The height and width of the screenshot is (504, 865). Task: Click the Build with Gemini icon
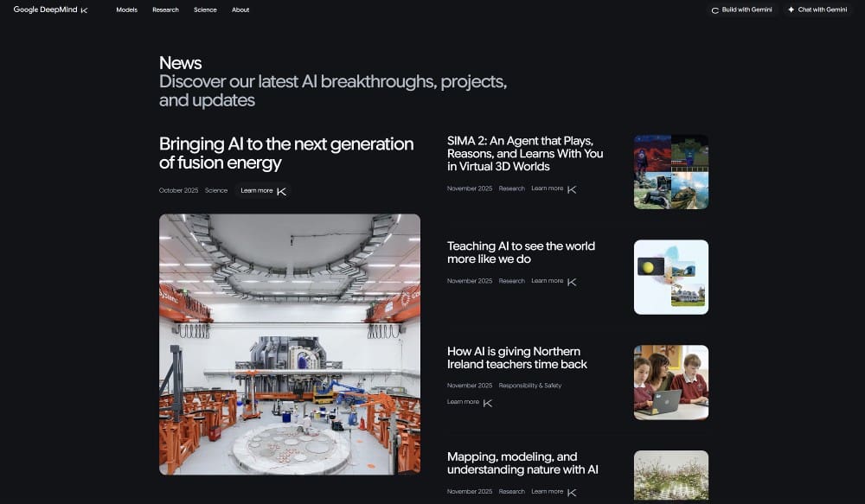[x=715, y=10]
